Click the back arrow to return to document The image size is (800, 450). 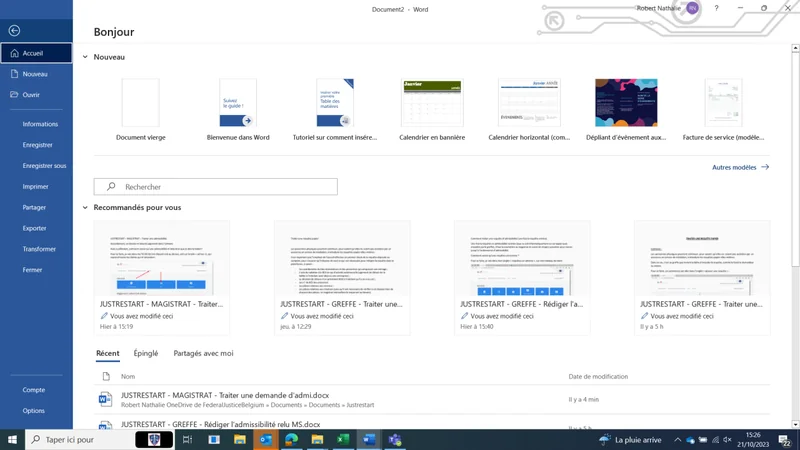coord(14,31)
